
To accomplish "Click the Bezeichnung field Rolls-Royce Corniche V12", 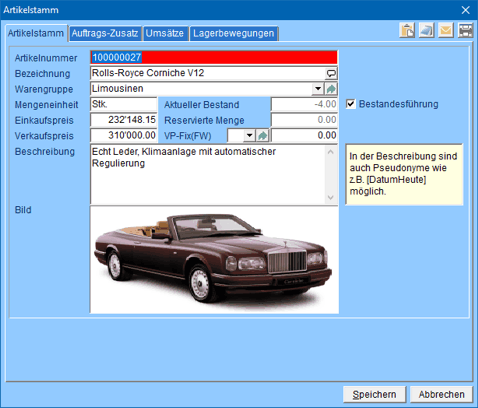I will (x=208, y=73).
